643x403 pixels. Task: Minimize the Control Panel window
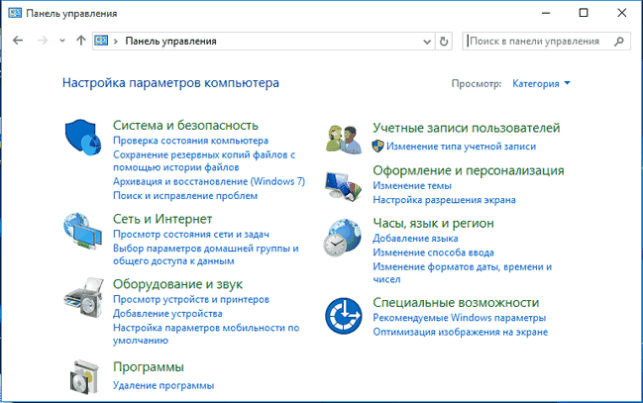pos(546,13)
